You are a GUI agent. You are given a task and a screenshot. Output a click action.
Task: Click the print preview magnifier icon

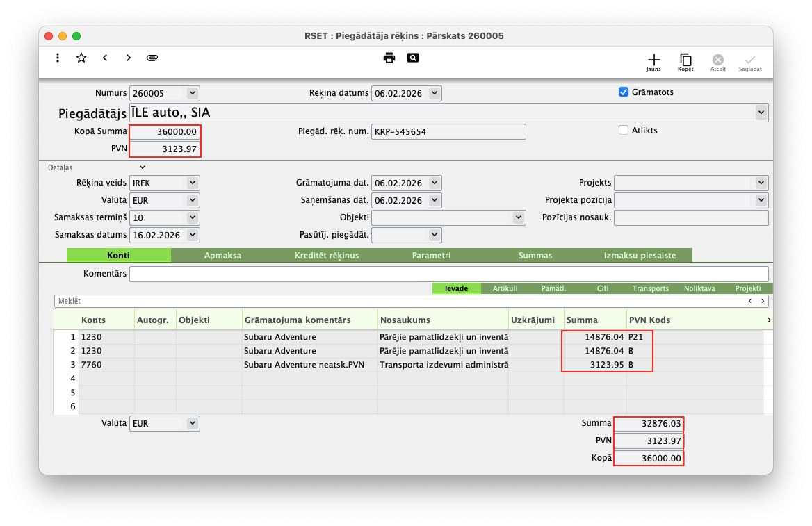413,58
